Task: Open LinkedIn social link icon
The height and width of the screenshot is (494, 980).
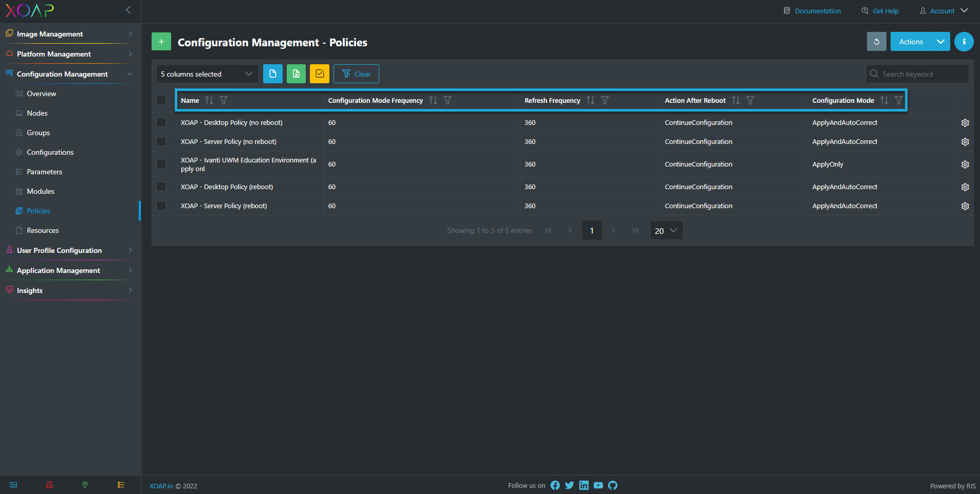Action: (x=584, y=485)
